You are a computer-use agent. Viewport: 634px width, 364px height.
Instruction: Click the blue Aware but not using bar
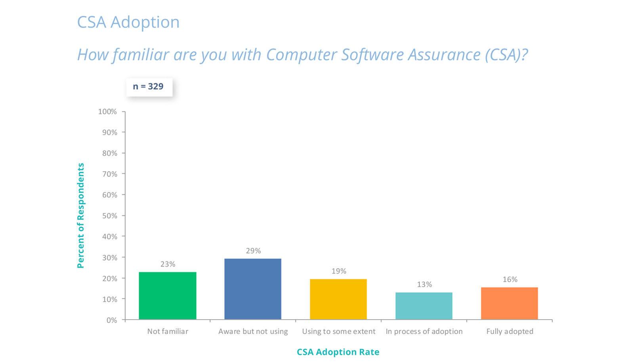(253, 289)
